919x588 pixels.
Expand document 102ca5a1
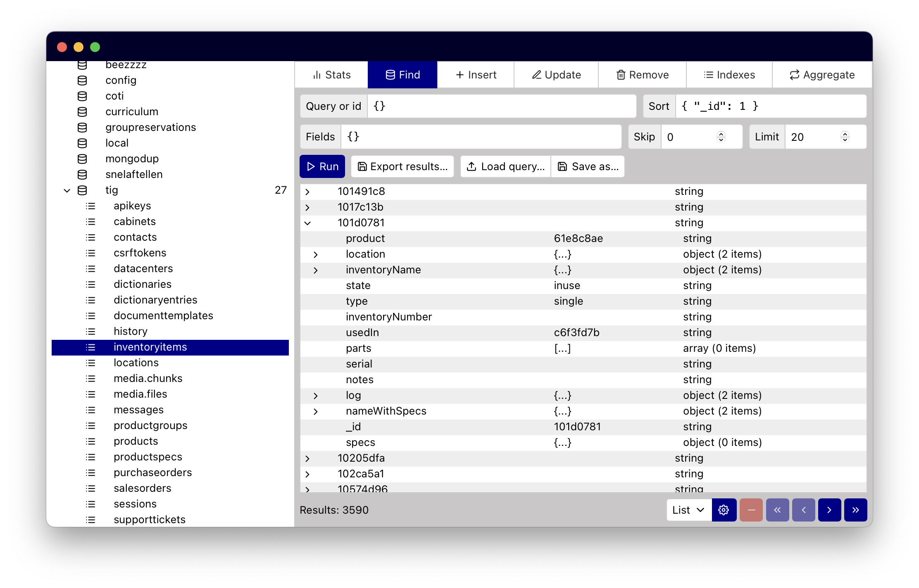coord(307,474)
